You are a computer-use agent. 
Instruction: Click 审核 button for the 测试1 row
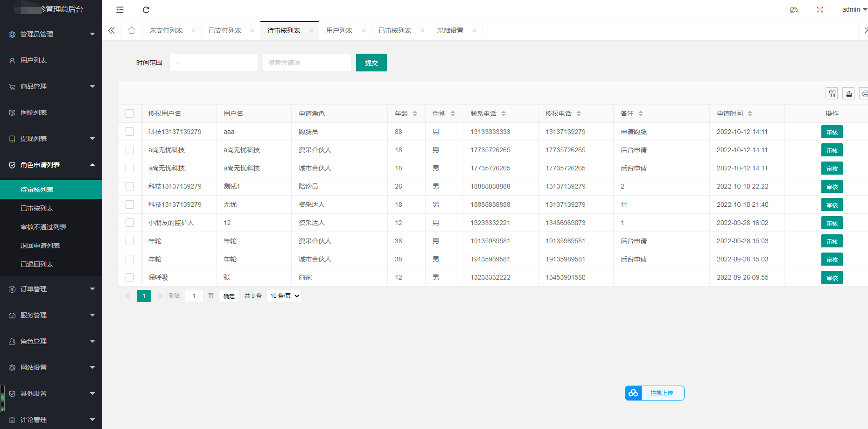coord(832,187)
